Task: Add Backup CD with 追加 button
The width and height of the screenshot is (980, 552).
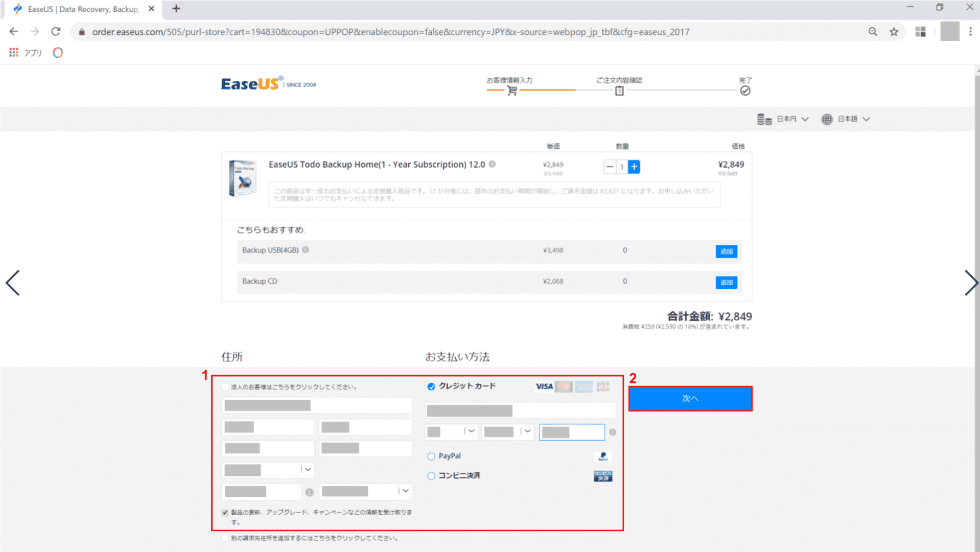Action: (x=726, y=282)
